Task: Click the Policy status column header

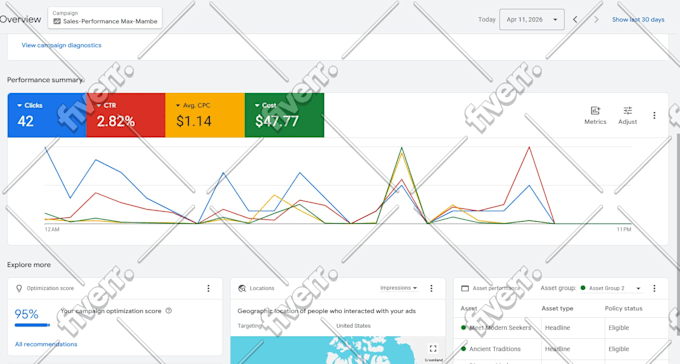Action: click(624, 308)
